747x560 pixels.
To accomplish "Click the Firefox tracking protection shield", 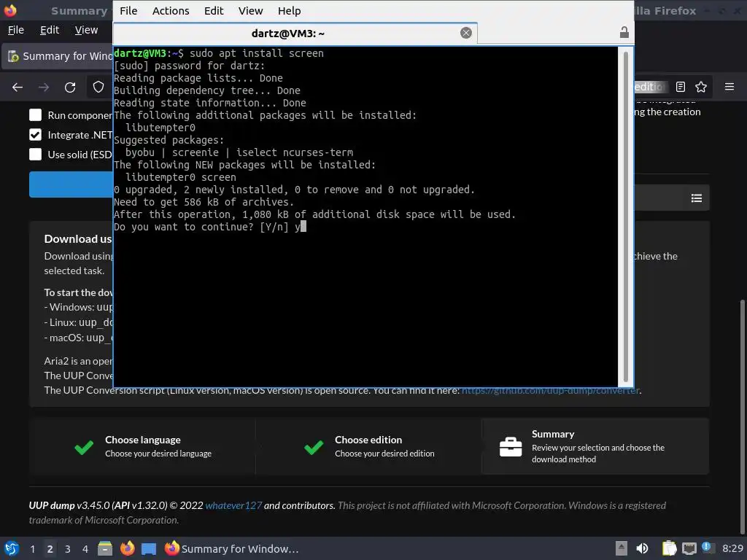I will pos(98,87).
